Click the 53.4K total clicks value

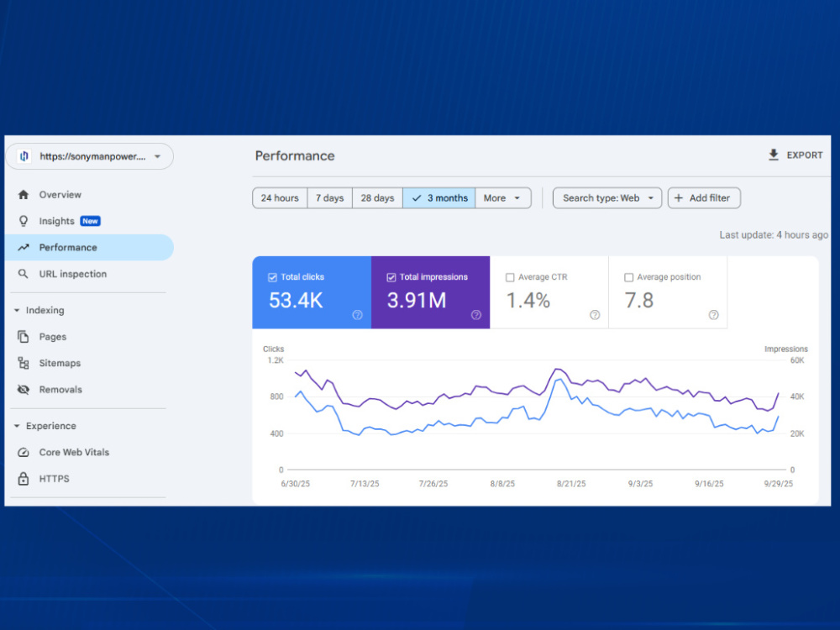[296, 301]
